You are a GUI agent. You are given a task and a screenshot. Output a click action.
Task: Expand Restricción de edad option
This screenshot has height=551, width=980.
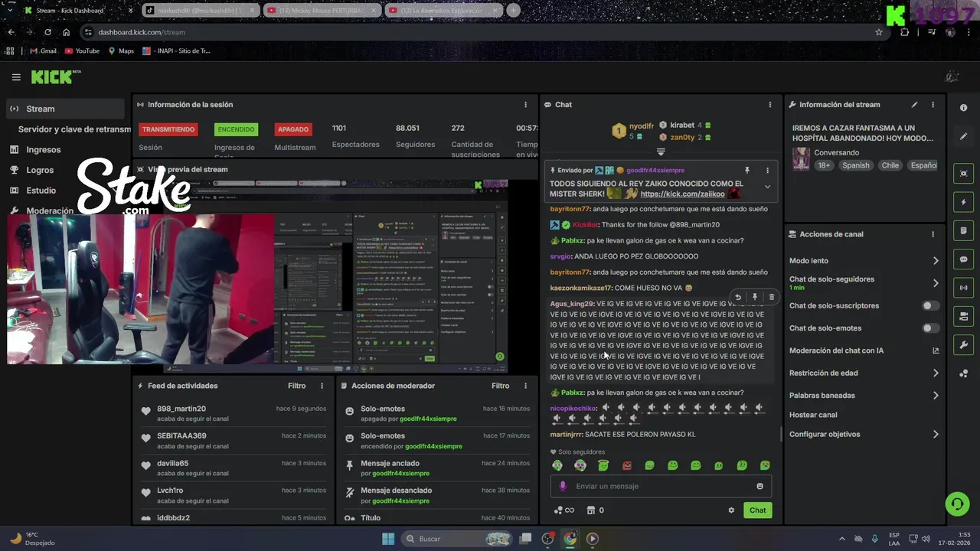936,373
